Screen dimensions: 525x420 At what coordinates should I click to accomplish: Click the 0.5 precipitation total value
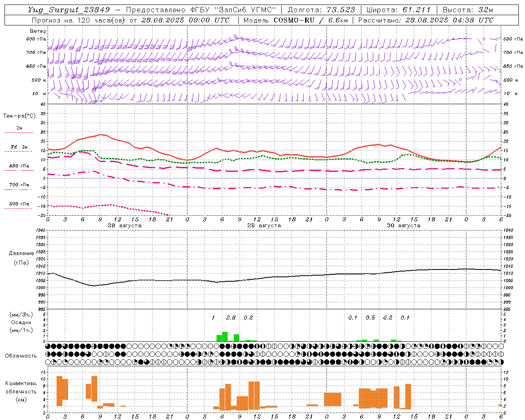click(370, 317)
